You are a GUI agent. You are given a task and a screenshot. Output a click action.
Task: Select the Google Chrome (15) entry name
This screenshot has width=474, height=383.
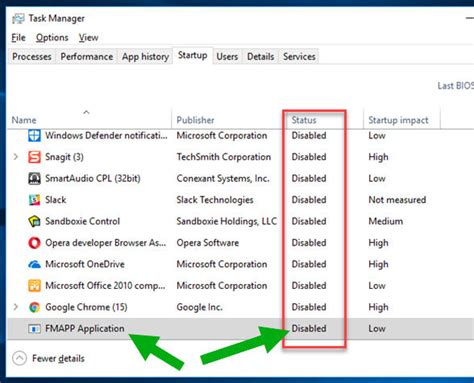(x=86, y=307)
